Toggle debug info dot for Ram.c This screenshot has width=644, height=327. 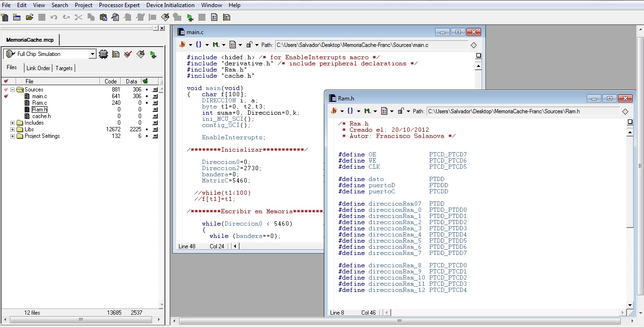click(x=147, y=103)
